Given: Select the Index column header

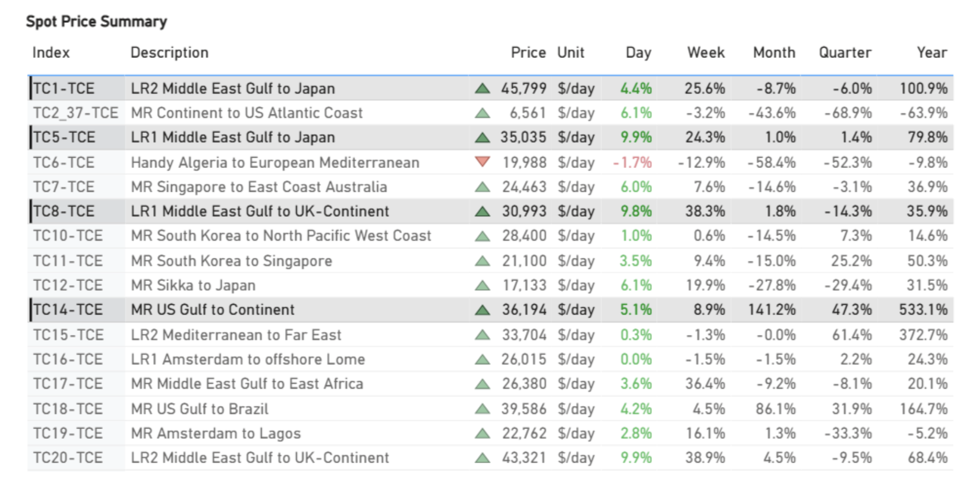Looking at the screenshot, I should 51,53.
